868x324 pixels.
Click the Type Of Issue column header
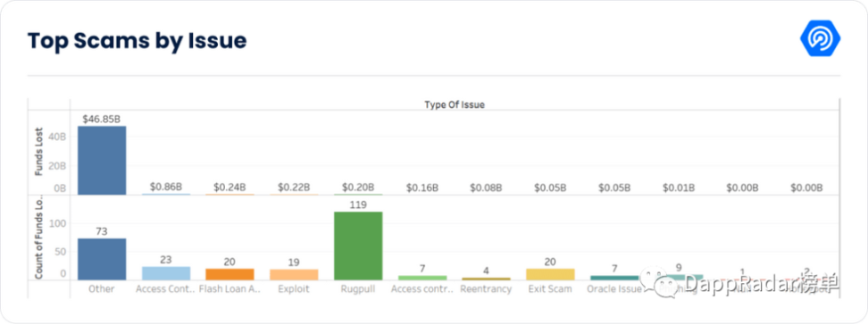point(455,104)
